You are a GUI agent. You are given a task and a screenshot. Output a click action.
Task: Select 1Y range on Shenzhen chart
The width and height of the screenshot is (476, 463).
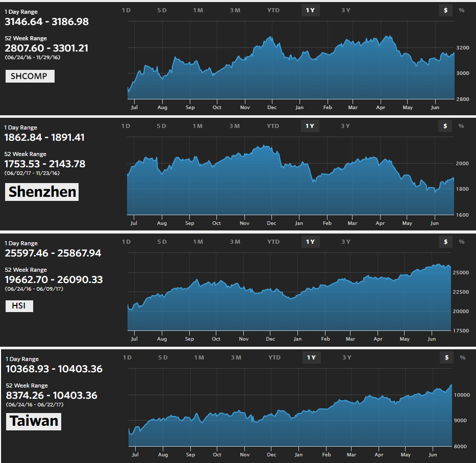tap(310, 126)
